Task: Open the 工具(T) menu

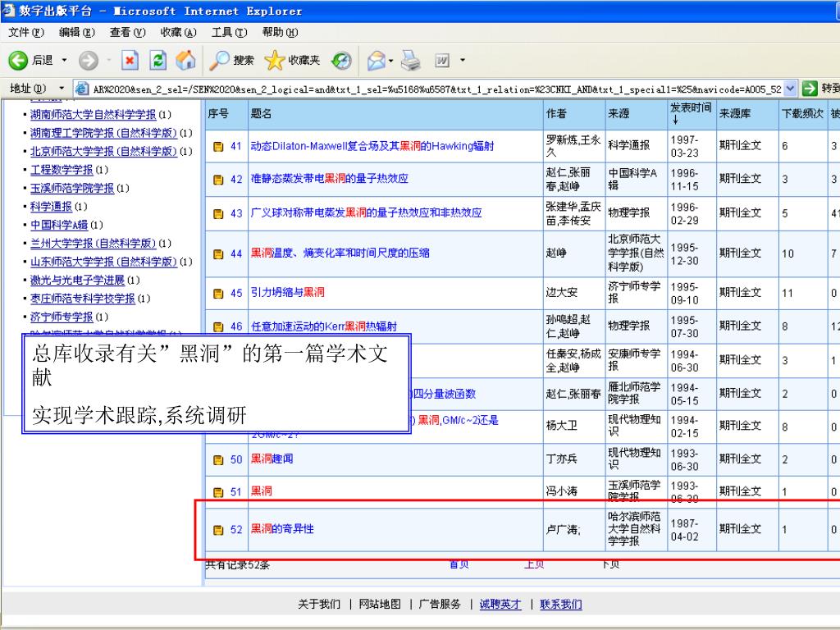Action: point(230,32)
